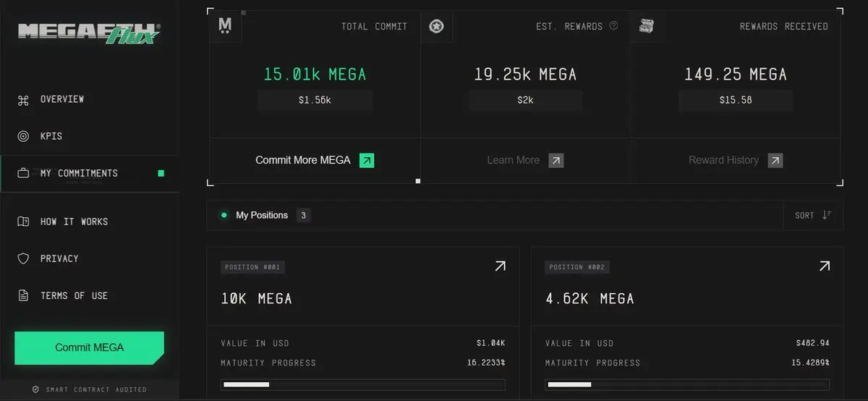This screenshot has width=868, height=401.
Task: Click the MegaETH Flux logo
Action: [89, 33]
